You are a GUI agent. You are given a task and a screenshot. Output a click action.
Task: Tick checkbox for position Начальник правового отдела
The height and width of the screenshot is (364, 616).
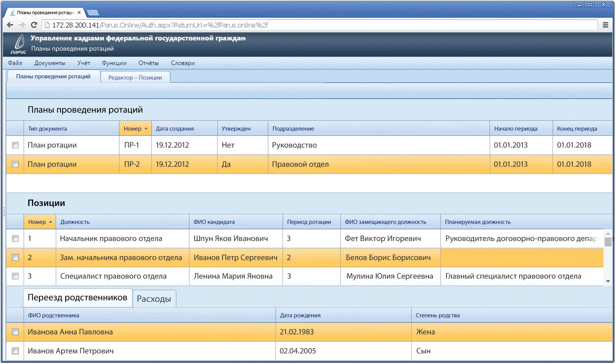pyautogui.click(x=15, y=238)
